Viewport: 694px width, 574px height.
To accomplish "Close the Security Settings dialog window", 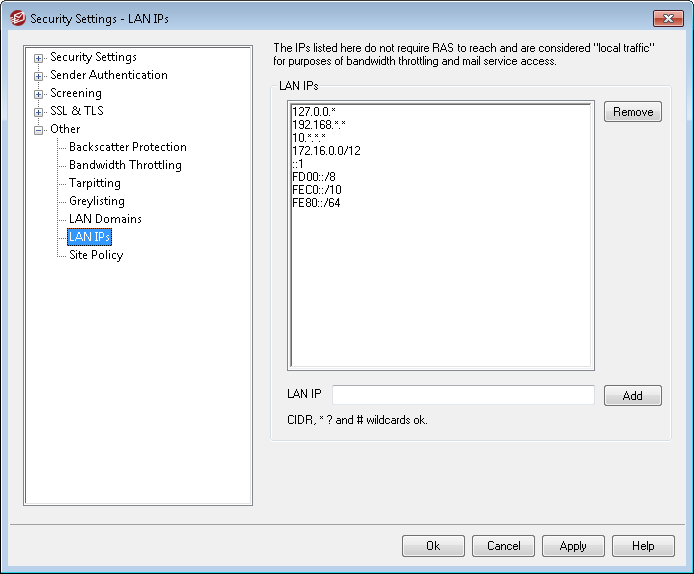I will [x=667, y=18].
